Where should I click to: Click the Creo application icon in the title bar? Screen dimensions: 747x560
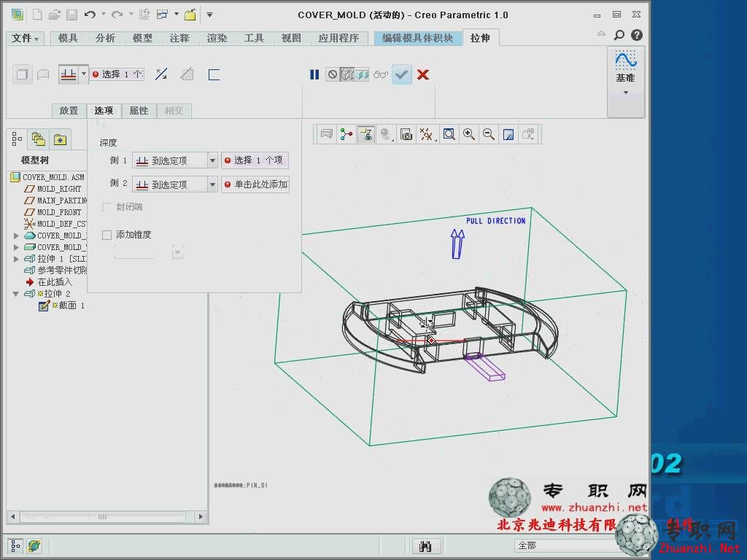click(18, 15)
